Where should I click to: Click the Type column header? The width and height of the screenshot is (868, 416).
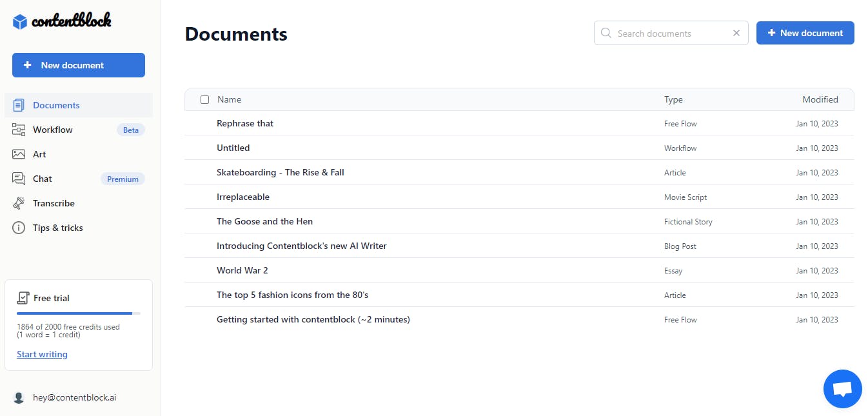(x=673, y=99)
